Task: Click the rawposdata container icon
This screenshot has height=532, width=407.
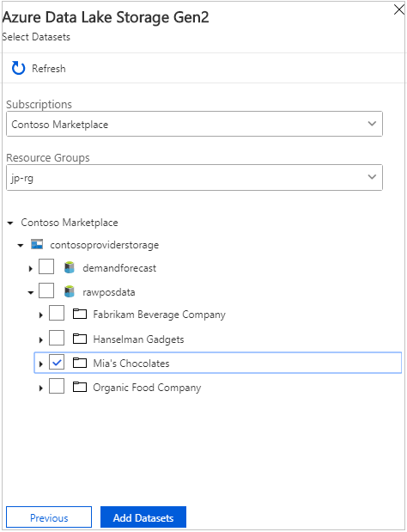Action: pos(70,292)
